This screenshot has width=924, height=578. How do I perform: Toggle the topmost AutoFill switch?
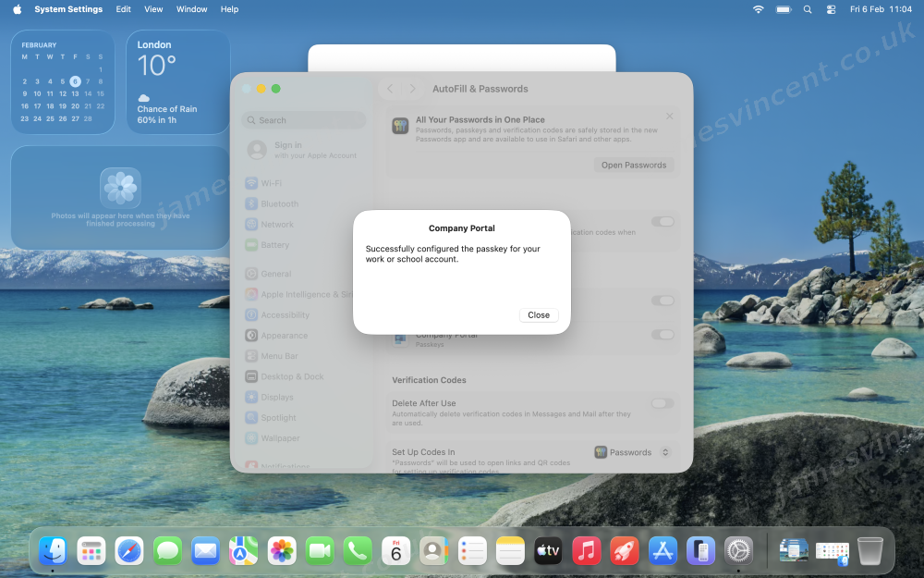pyautogui.click(x=663, y=222)
